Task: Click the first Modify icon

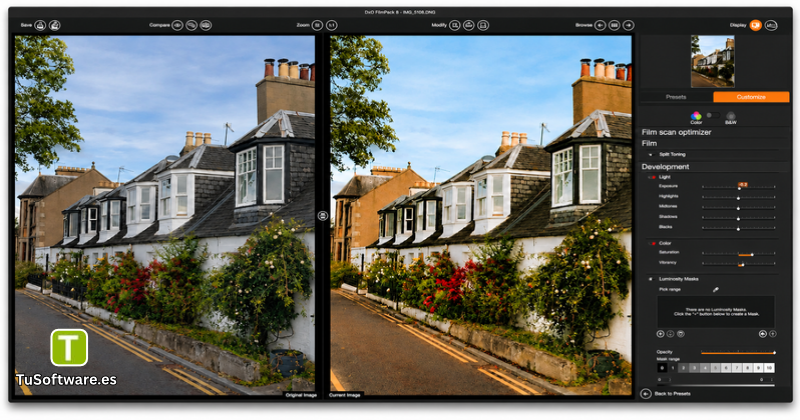Action: pyautogui.click(x=454, y=25)
